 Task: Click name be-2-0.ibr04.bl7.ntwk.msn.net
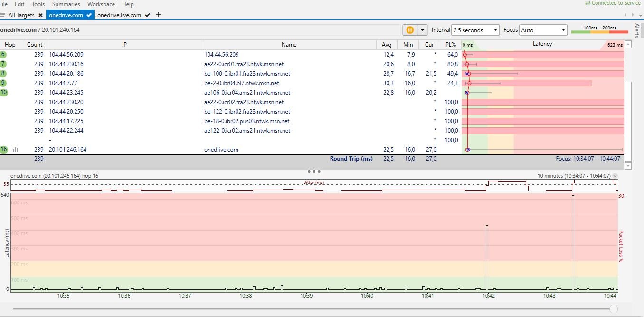242,83
